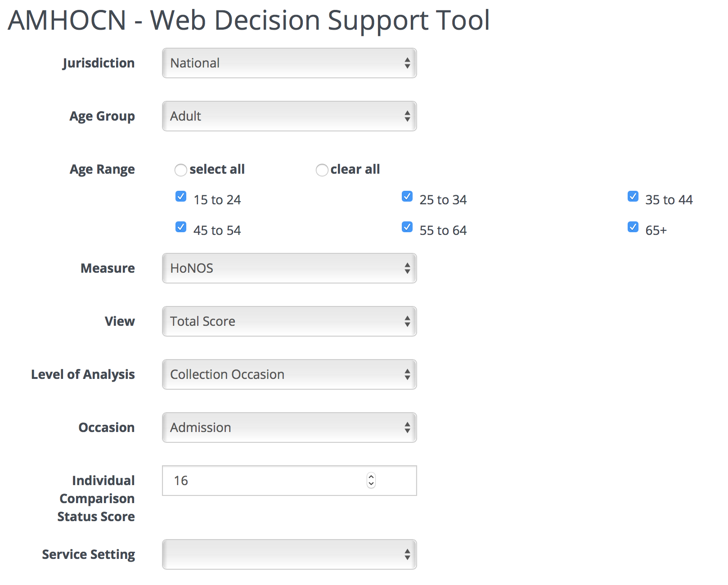Open the Age Group dropdown

[x=289, y=116]
